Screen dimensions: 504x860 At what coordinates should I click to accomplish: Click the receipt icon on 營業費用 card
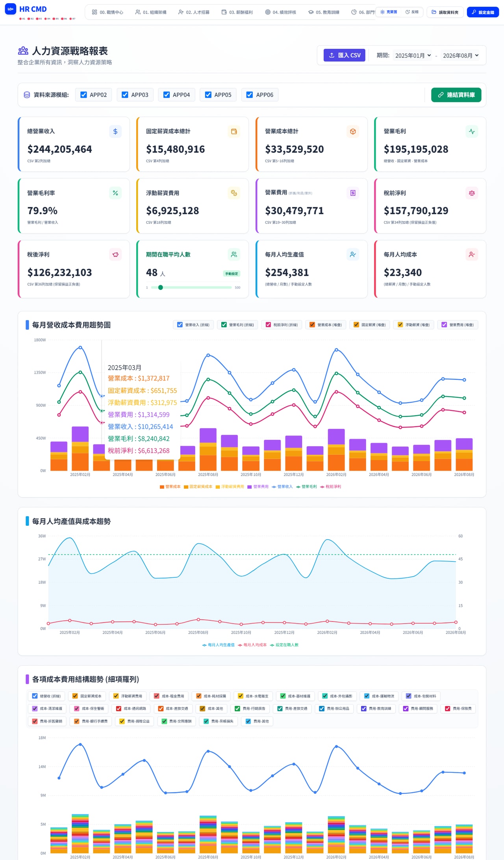[353, 193]
